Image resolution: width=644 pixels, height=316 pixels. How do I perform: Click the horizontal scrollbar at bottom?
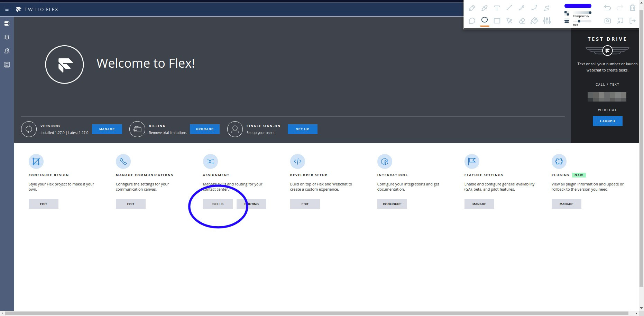click(x=317, y=314)
